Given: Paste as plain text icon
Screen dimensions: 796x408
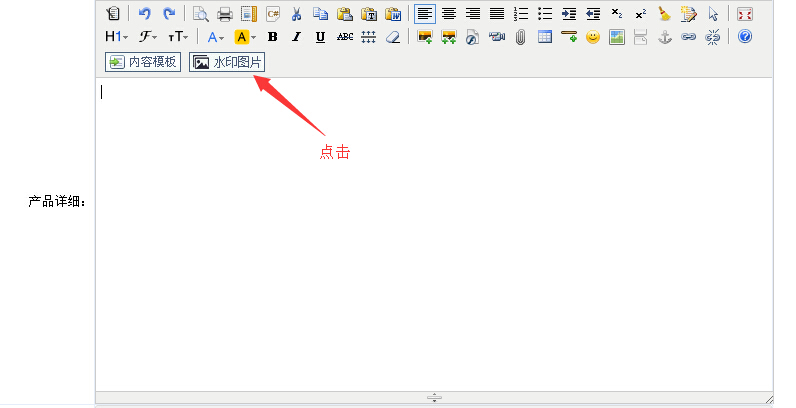Looking at the screenshot, I should tap(369, 14).
